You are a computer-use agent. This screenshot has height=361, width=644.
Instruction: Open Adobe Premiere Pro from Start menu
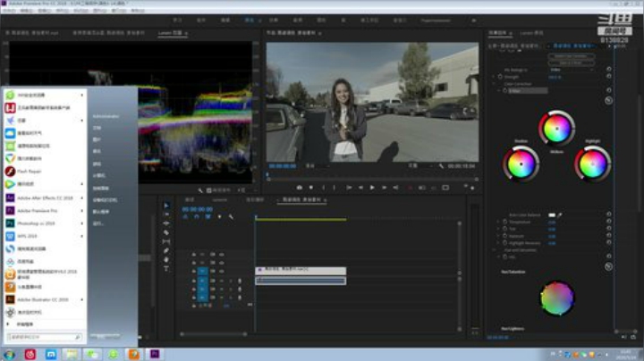pos(44,211)
